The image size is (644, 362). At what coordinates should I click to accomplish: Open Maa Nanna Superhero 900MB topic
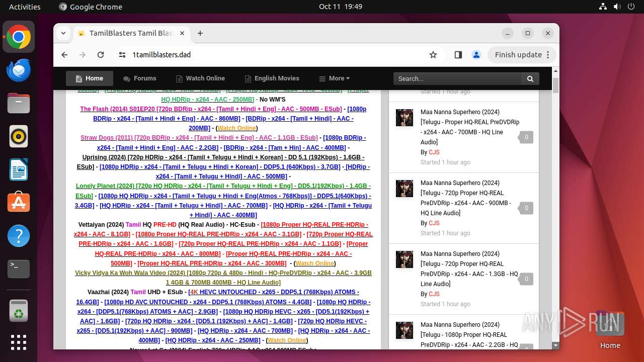[466, 198]
